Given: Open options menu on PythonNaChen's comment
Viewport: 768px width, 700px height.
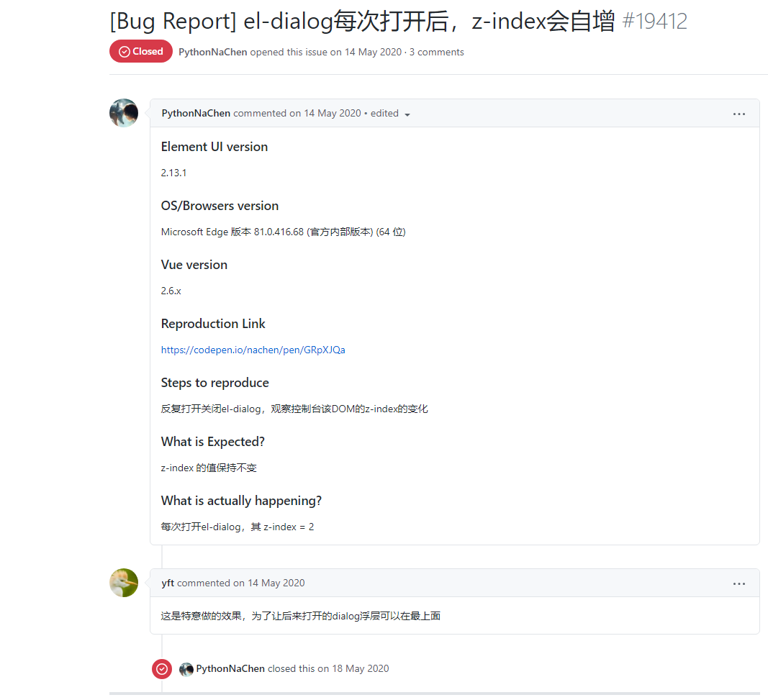Looking at the screenshot, I should (738, 114).
